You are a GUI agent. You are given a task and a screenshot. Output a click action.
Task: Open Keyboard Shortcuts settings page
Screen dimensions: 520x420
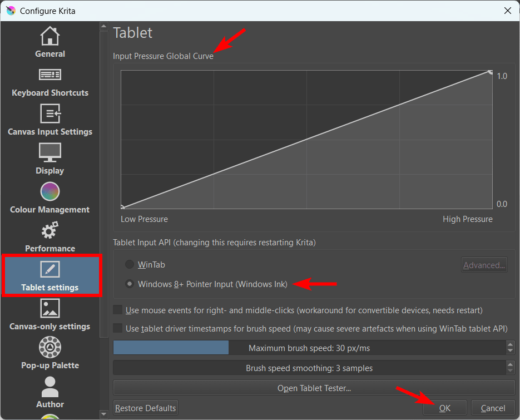click(49, 82)
